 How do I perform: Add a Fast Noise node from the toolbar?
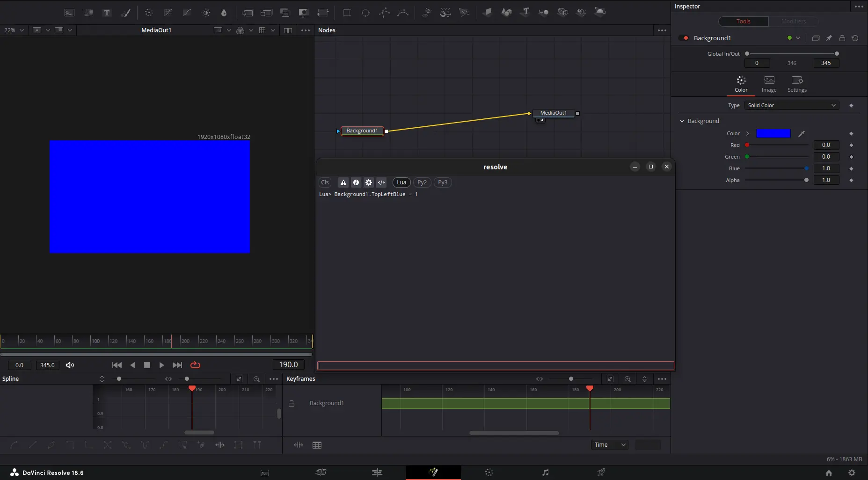pyautogui.click(x=88, y=13)
